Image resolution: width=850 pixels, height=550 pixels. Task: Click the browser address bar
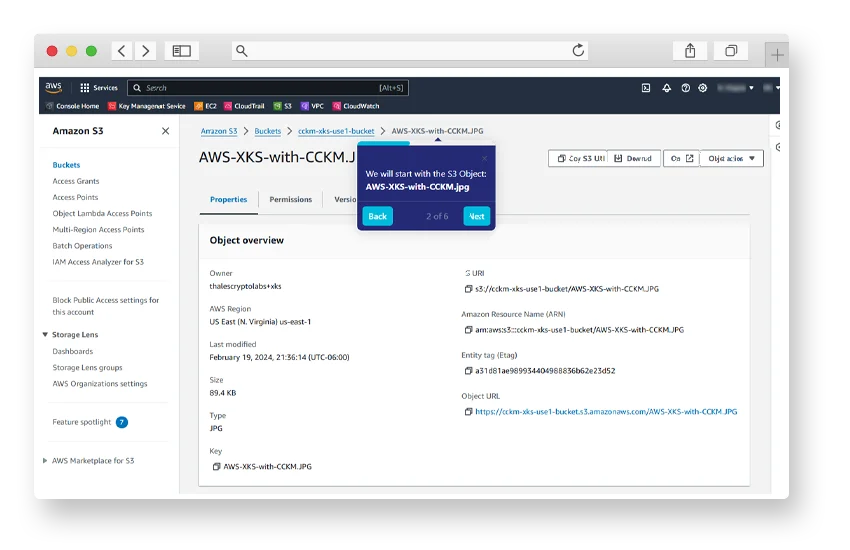[410, 51]
